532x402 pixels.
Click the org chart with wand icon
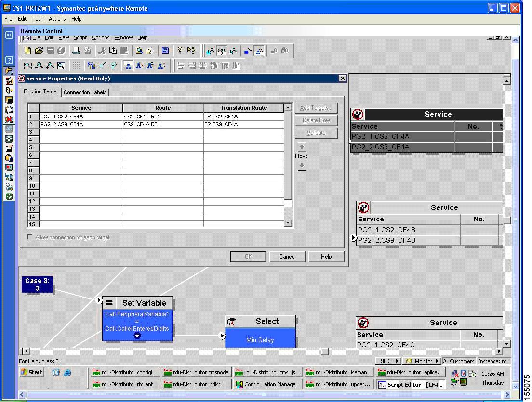[161, 65]
